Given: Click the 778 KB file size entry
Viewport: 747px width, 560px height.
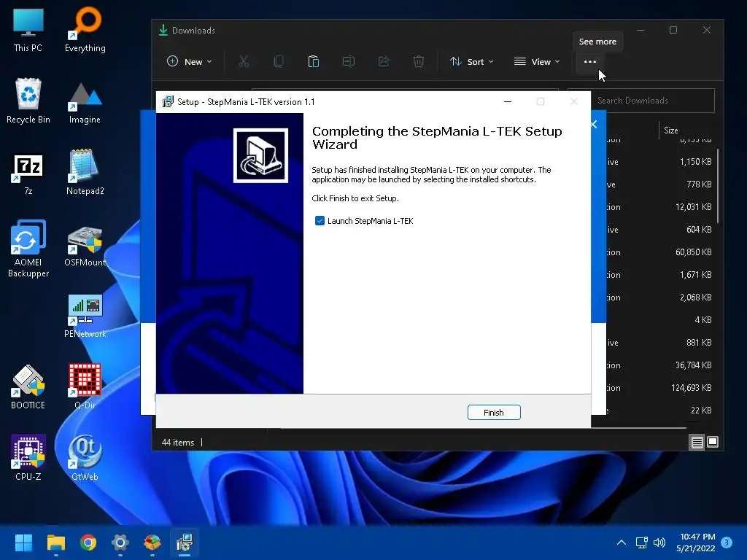Looking at the screenshot, I should [699, 184].
